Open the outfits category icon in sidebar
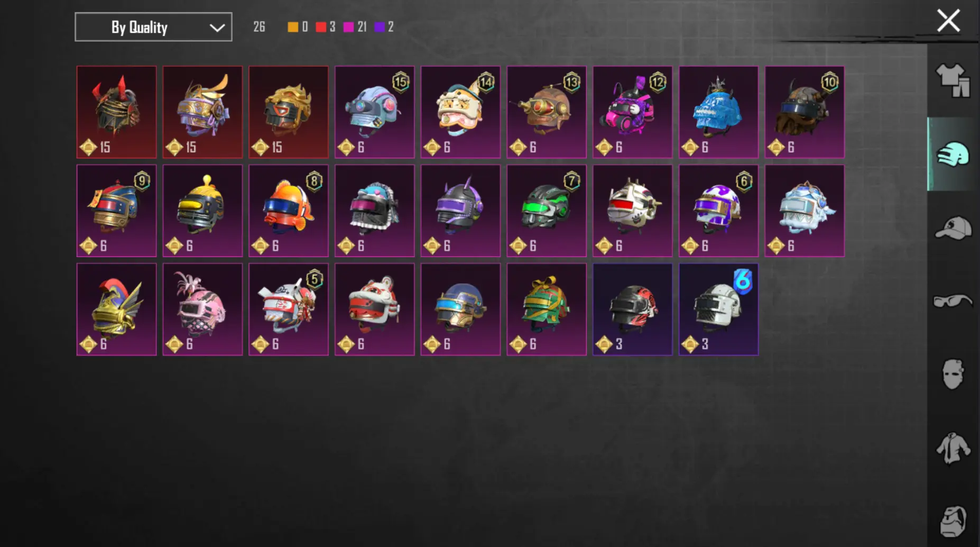Screen dimensions: 980x547 click(x=953, y=80)
